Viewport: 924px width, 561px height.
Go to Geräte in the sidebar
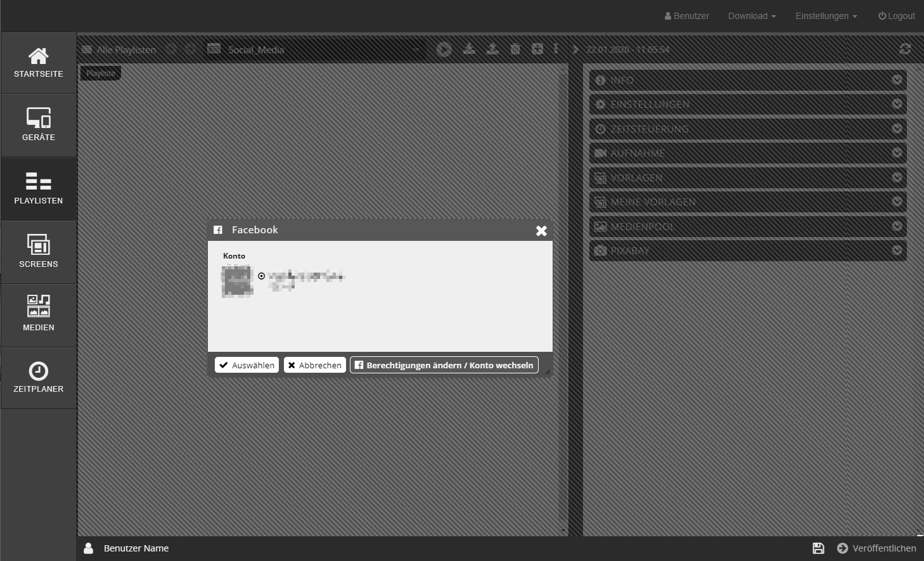tap(39, 126)
